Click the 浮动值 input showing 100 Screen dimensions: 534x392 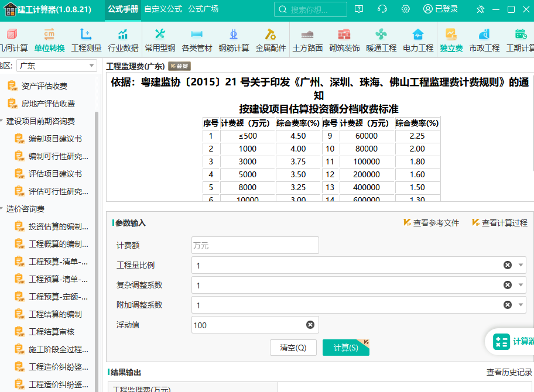(255, 325)
